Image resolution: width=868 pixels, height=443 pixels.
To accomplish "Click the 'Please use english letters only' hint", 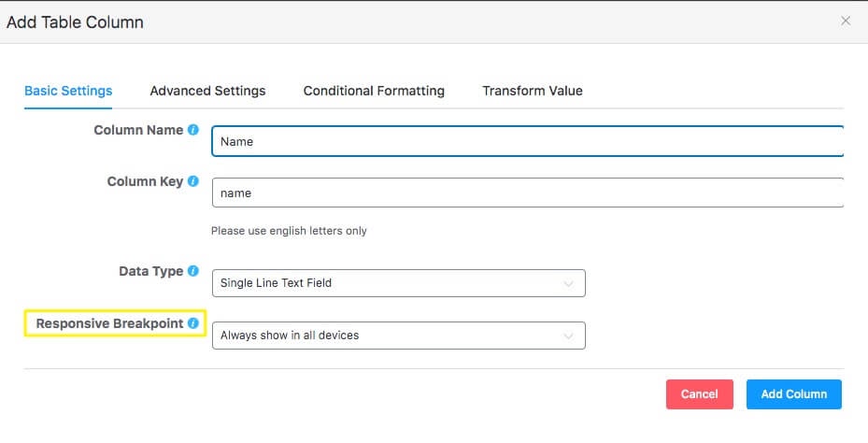I will [x=289, y=231].
